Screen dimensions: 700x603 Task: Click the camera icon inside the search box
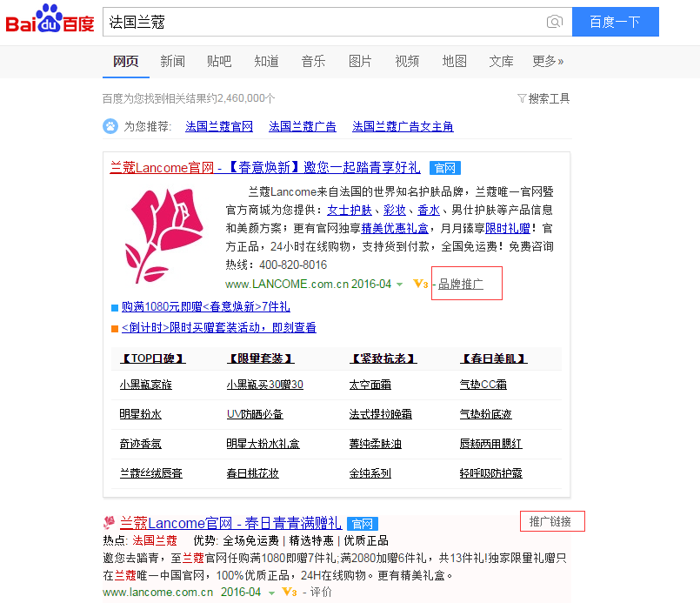pyautogui.click(x=554, y=22)
